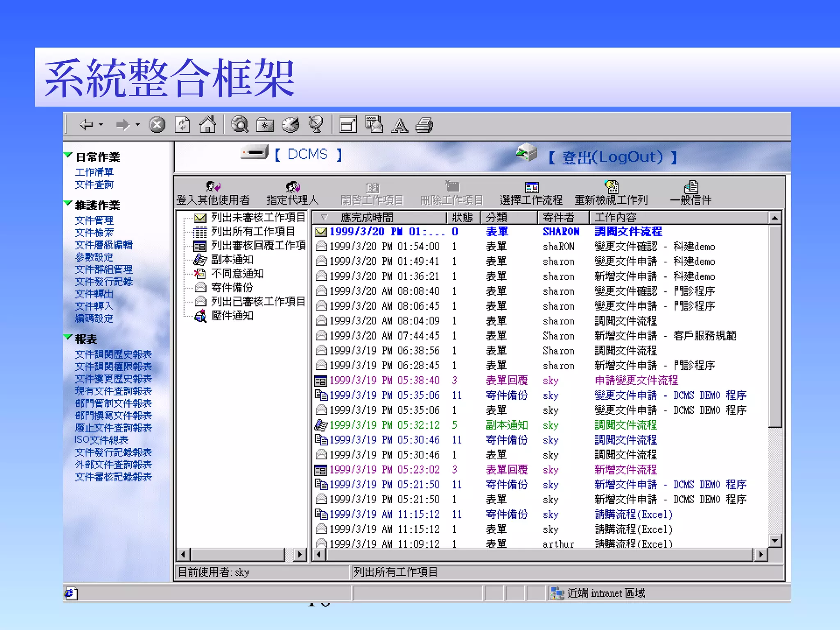Click the DCMS scanner icon in header

coord(255,152)
